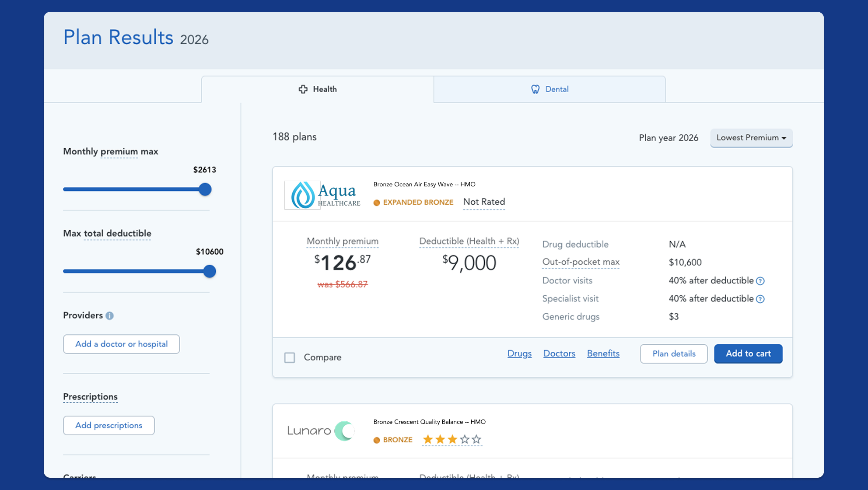
Task: Click the help icon beside Doctor visits coverage
Action: point(760,281)
